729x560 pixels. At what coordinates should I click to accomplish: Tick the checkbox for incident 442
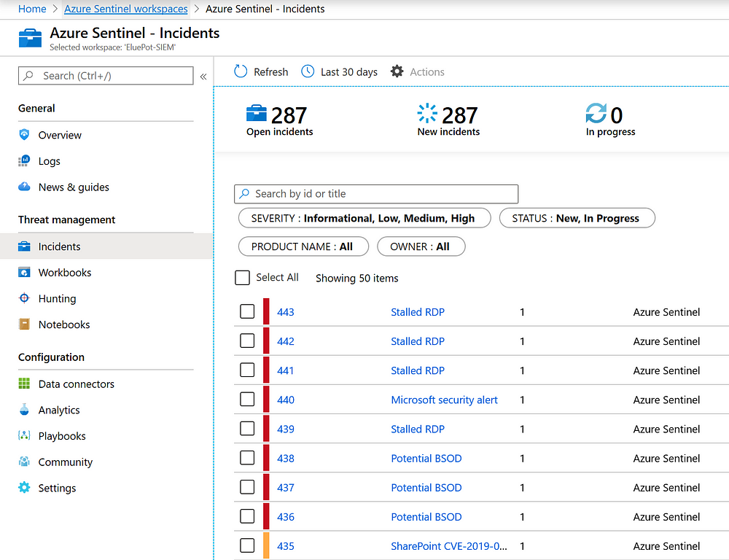coord(247,341)
